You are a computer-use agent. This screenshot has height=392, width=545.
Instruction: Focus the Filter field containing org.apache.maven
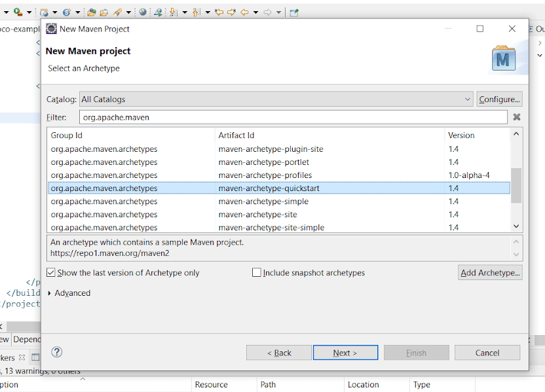[x=293, y=117]
